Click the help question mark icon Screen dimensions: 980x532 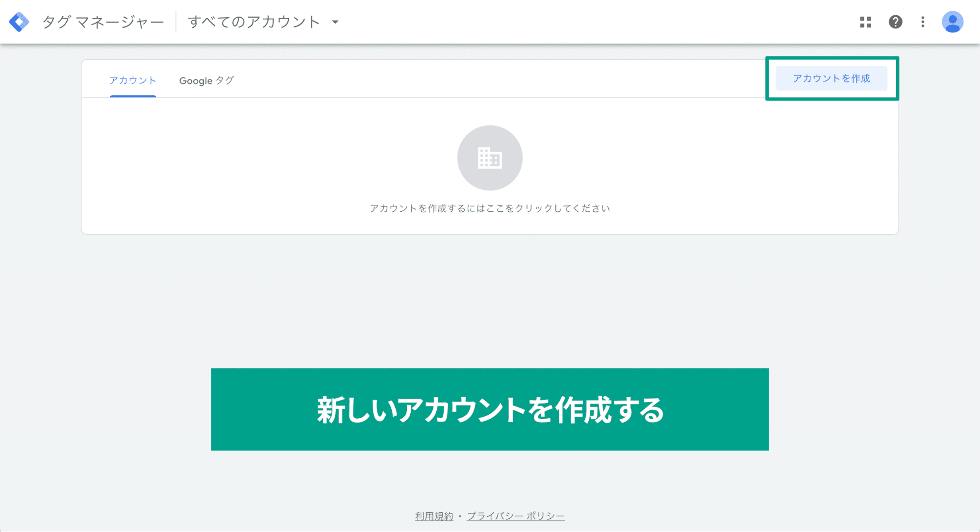pyautogui.click(x=894, y=21)
